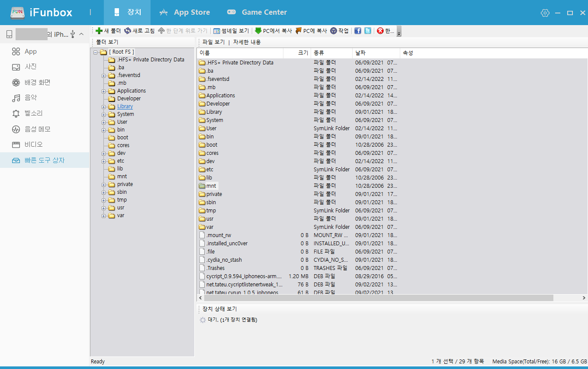Collapse the iPhone device chevron

(x=81, y=34)
